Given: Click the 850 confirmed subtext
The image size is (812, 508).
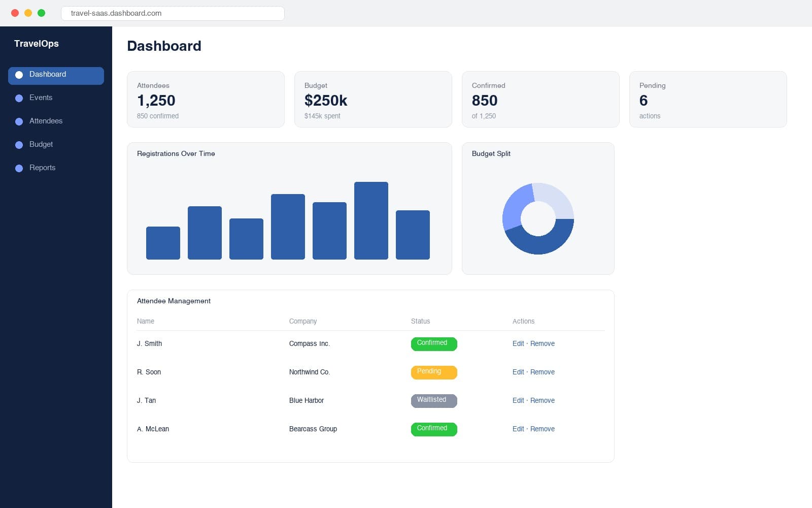Looking at the screenshot, I should [158, 116].
